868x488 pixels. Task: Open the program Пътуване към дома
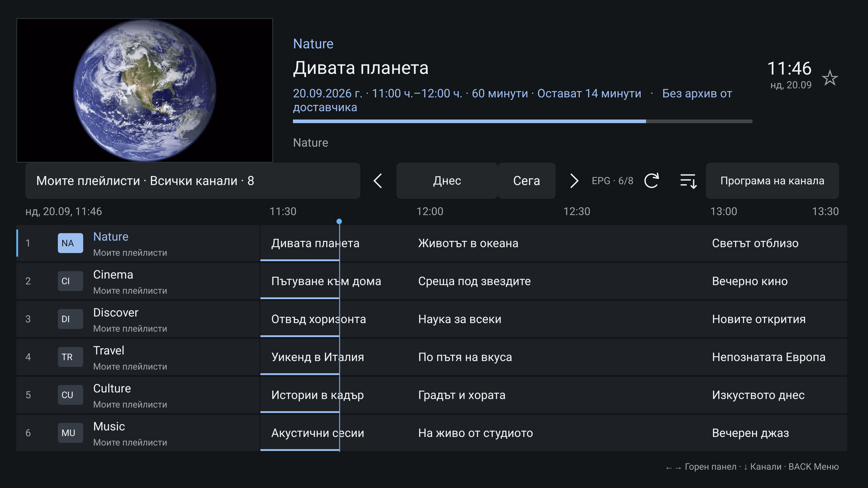[x=334, y=281]
